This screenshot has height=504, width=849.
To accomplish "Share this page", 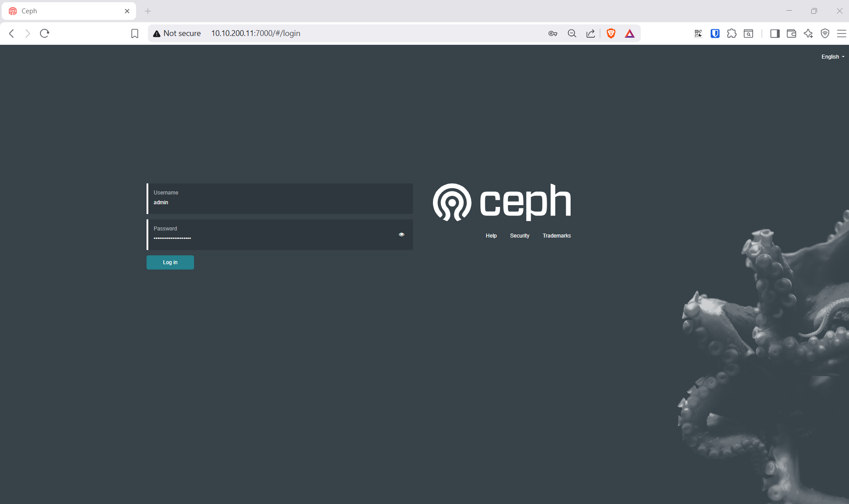I will coord(591,33).
